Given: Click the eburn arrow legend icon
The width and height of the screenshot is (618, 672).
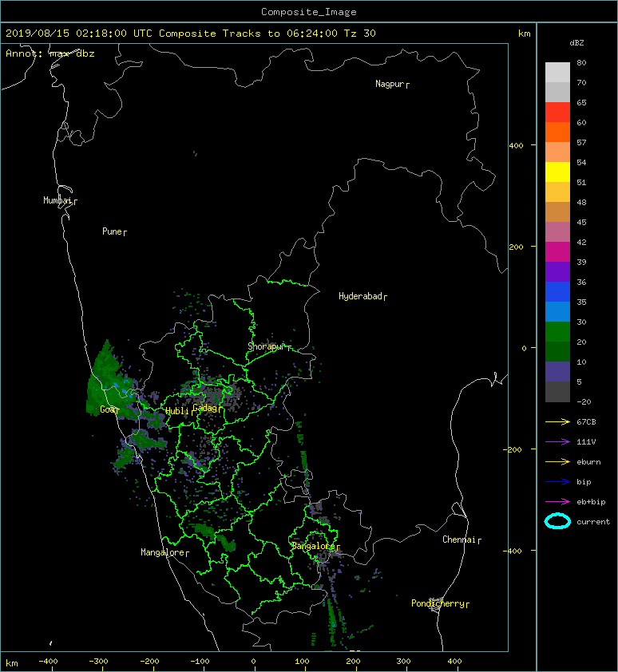Looking at the screenshot, I should pyautogui.click(x=557, y=461).
